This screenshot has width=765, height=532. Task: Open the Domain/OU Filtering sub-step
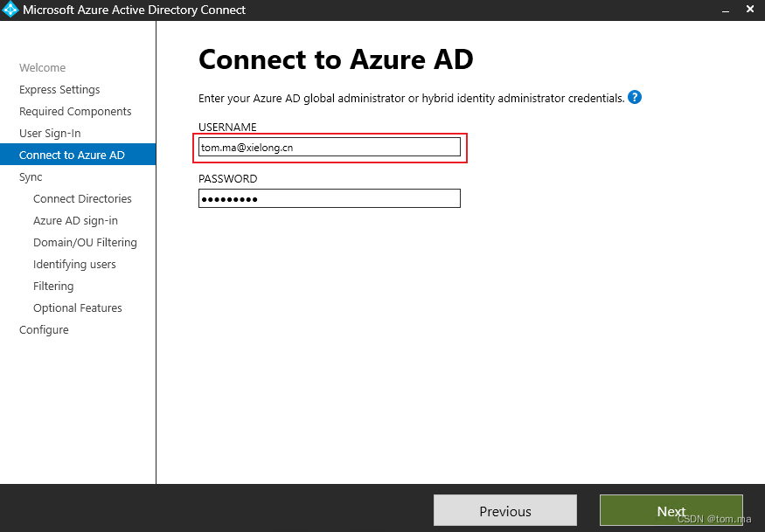tap(85, 243)
